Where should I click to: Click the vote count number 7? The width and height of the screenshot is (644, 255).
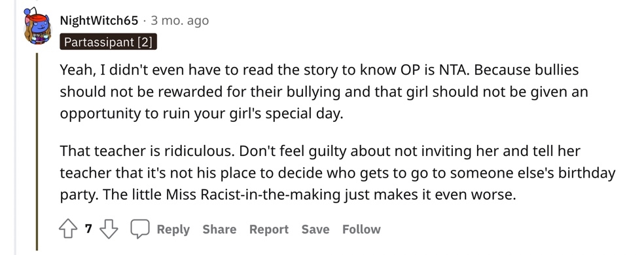coord(89,229)
